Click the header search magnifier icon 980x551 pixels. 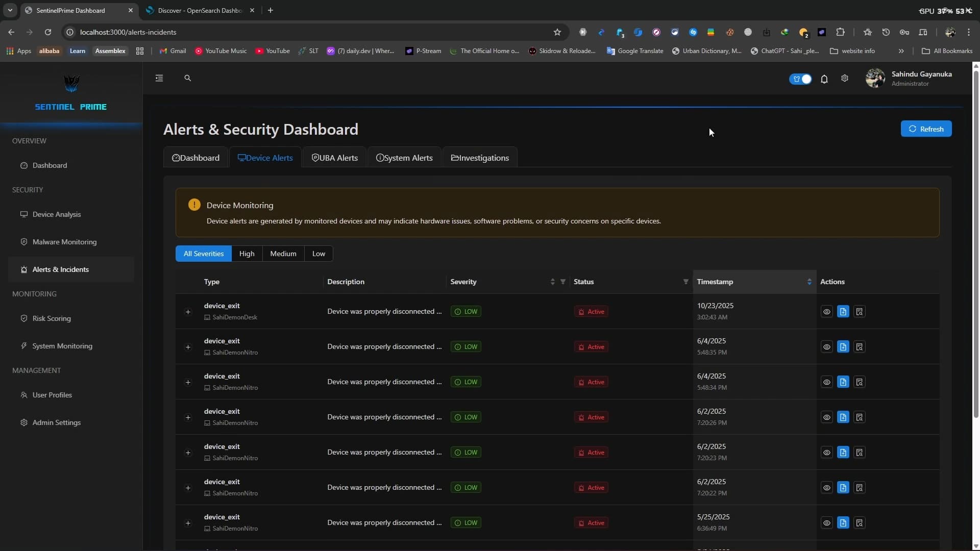tap(187, 78)
